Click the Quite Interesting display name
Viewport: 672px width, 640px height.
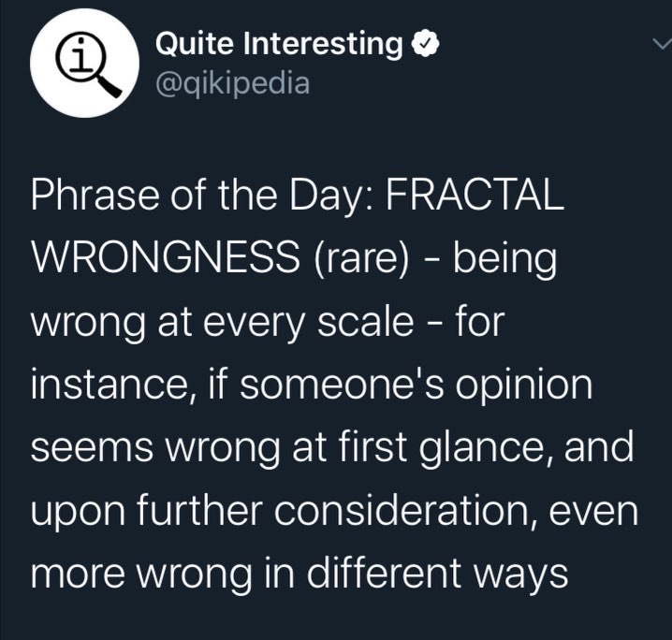pyautogui.click(x=279, y=44)
